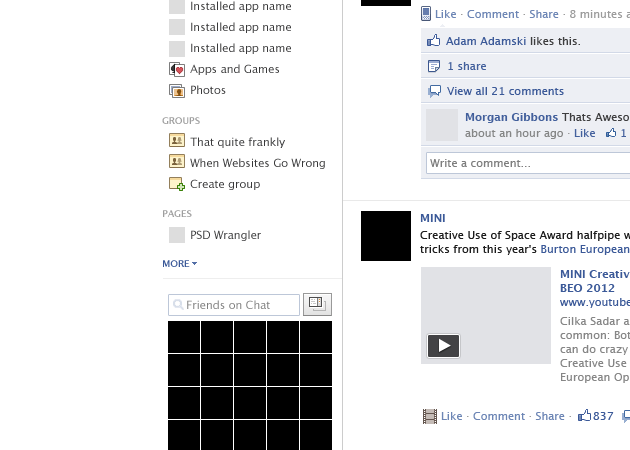Click the small thumbs-up on Morgan Gibbons comment
The height and width of the screenshot is (450, 630).
pos(611,133)
